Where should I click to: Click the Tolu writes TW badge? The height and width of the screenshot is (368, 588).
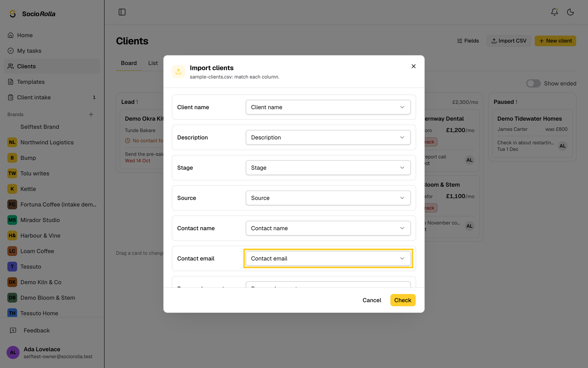coord(12,173)
